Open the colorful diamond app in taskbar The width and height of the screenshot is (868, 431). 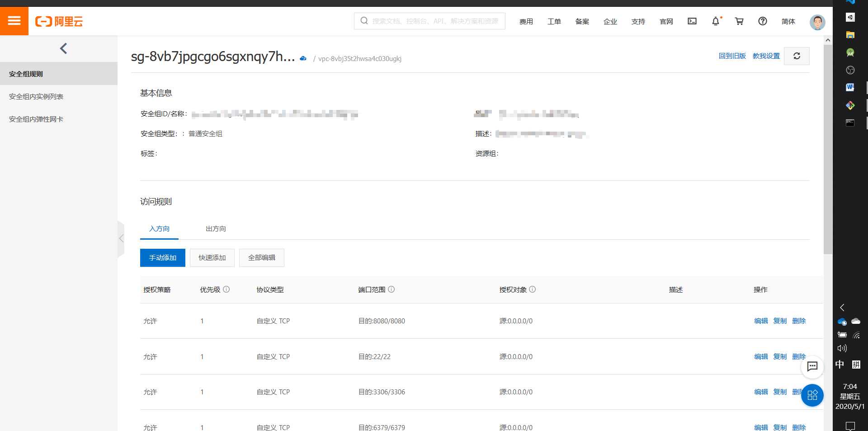click(x=850, y=105)
